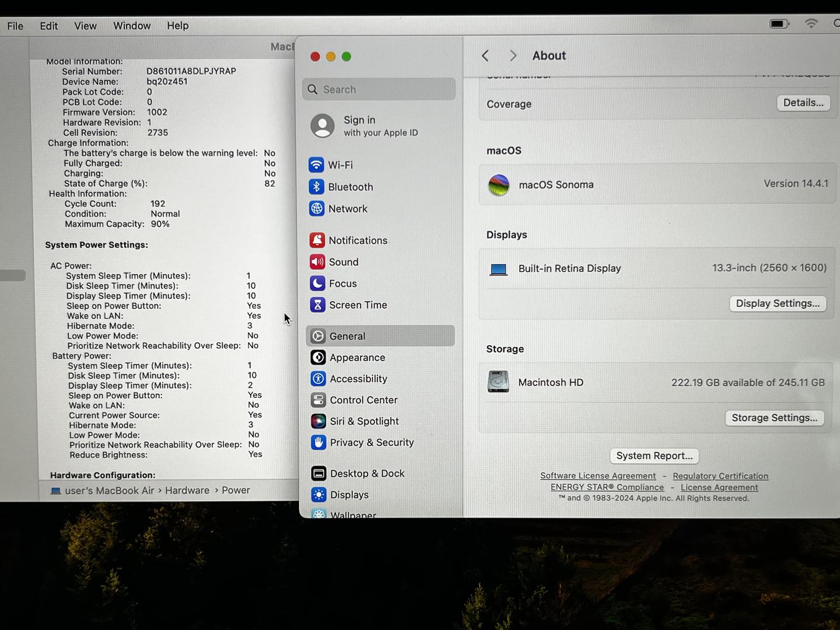Screen dimensions: 840x630
Task: Click Hardware Configuration heading
Action: pyautogui.click(x=103, y=475)
